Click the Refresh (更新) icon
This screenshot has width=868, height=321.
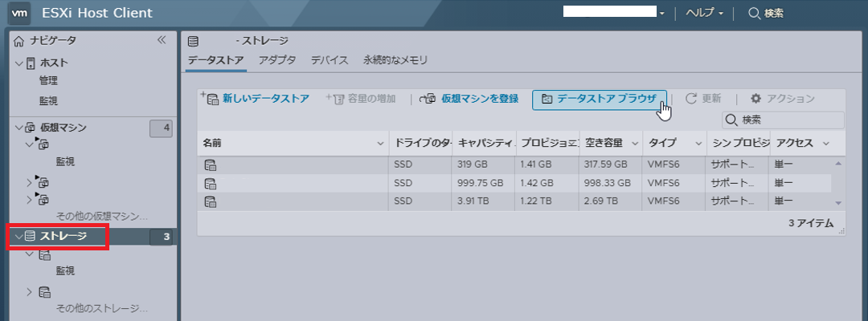click(x=690, y=99)
